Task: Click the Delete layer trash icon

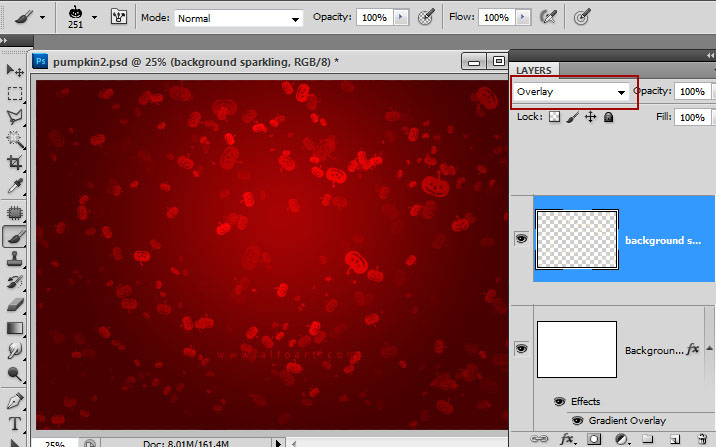Action: pos(703,439)
